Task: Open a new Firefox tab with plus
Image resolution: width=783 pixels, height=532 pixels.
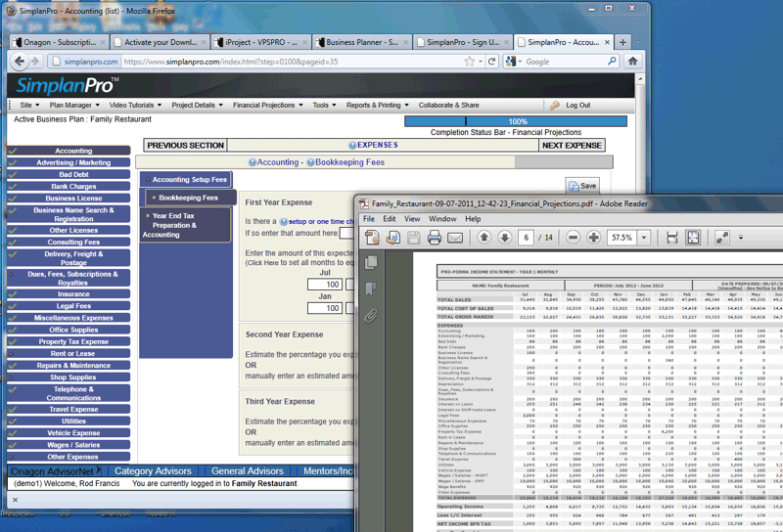Action: (622, 42)
